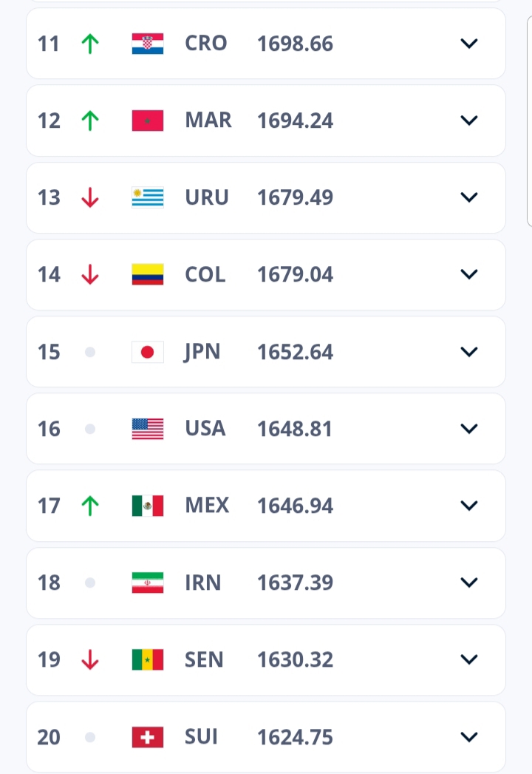Viewport: 532px width, 774px height.
Task: Click the Japan flag icon
Action: coord(148,352)
